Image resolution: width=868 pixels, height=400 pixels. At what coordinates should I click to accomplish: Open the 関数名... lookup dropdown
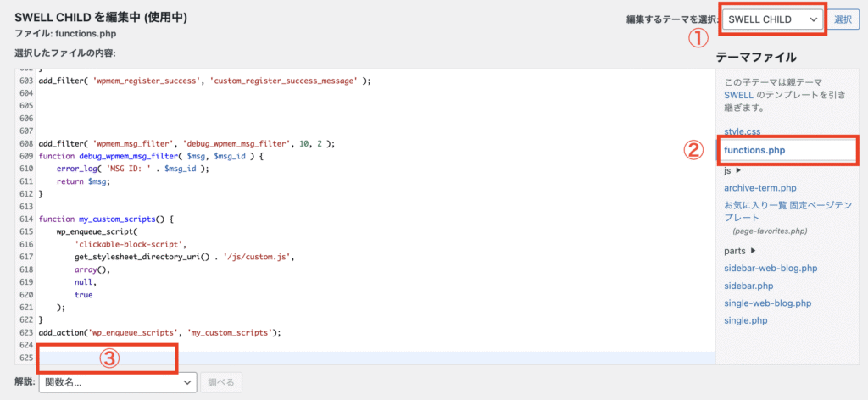point(118,382)
